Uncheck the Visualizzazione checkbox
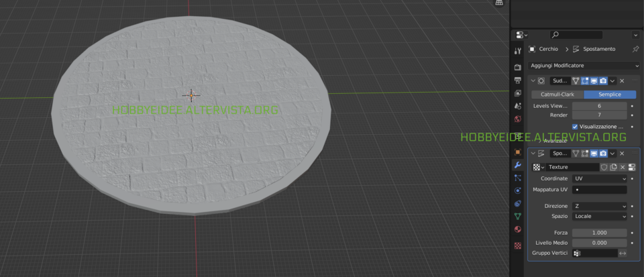This screenshot has height=277, width=644. [x=575, y=127]
